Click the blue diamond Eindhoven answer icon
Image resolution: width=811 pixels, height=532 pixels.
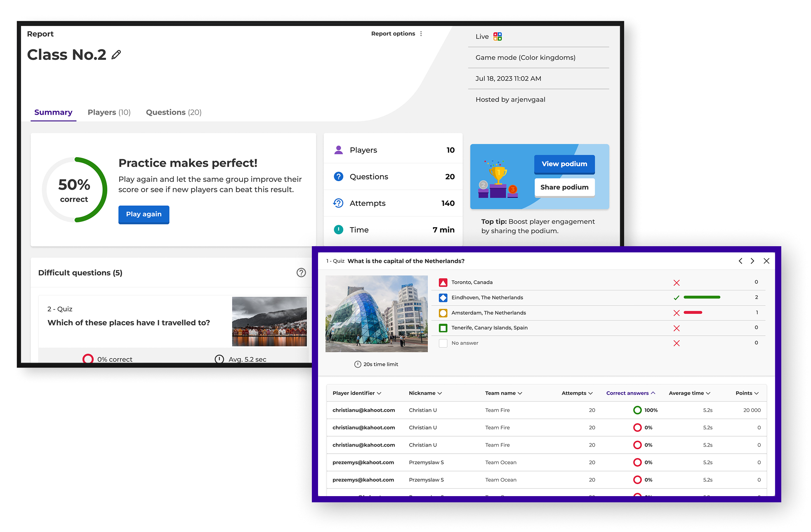point(443,298)
